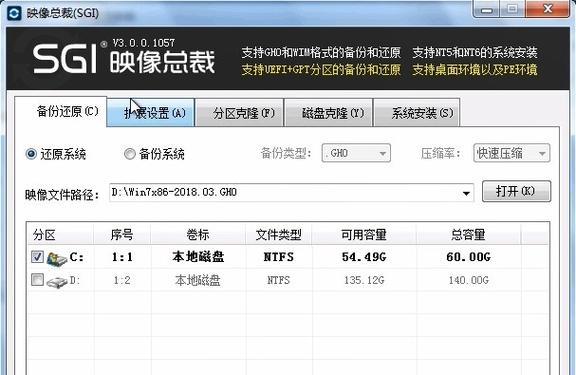Click the C: system drive icon
576x375 pixels.
[x=57, y=259]
